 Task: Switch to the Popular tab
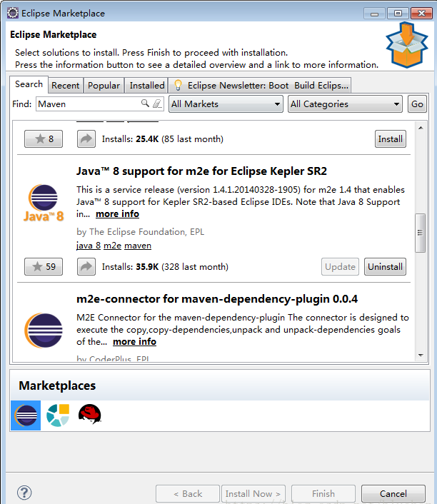(x=104, y=86)
